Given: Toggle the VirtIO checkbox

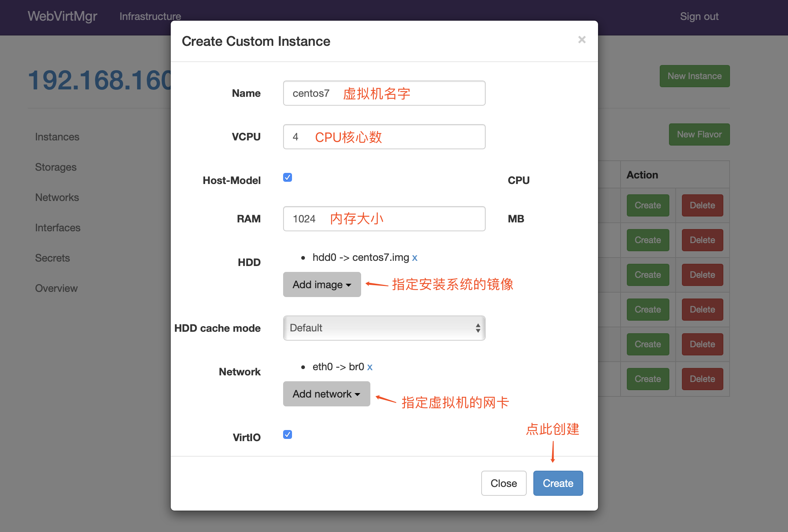Looking at the screenshot, I should point(288,434).
